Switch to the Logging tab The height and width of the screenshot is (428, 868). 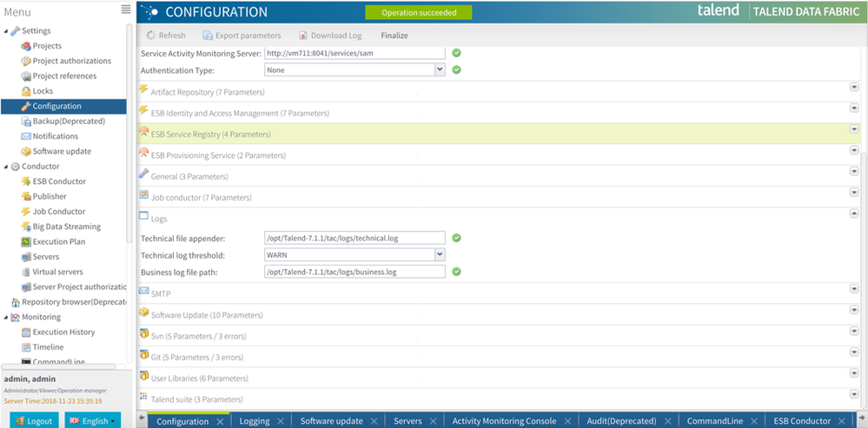coord(255,421)
